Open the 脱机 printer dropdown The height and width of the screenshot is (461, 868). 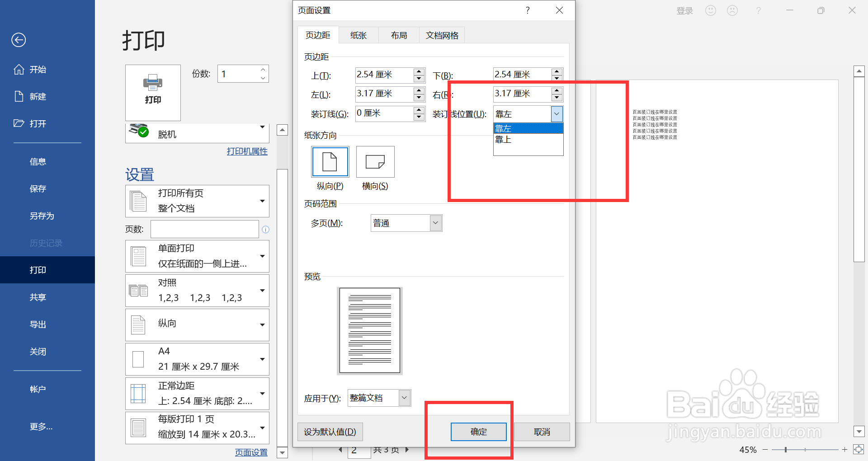pyautogui.click(x=197, y=133)
